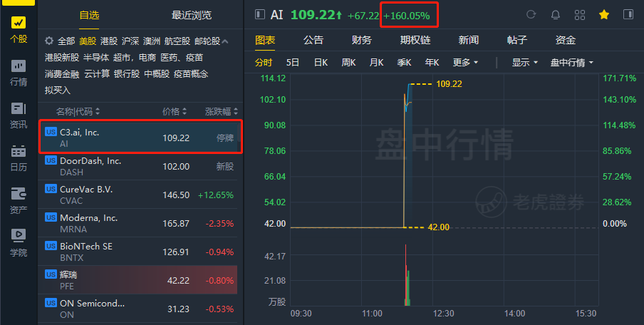
Task: Open the 行情 market sidebar icon
Action: [x=18, y=73]
